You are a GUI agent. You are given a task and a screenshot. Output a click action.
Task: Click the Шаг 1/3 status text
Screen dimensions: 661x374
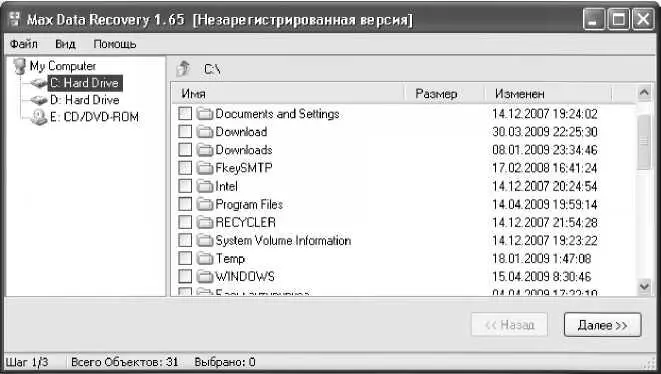coord(27,362)
